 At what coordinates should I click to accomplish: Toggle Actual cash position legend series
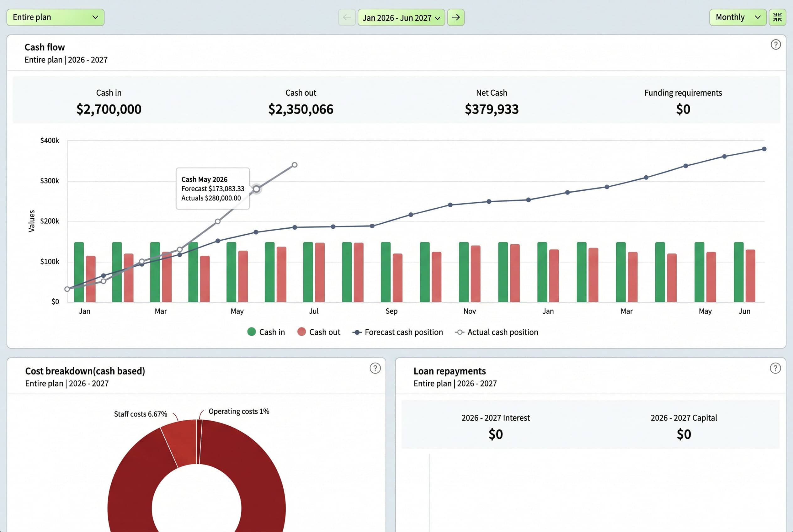497,332
